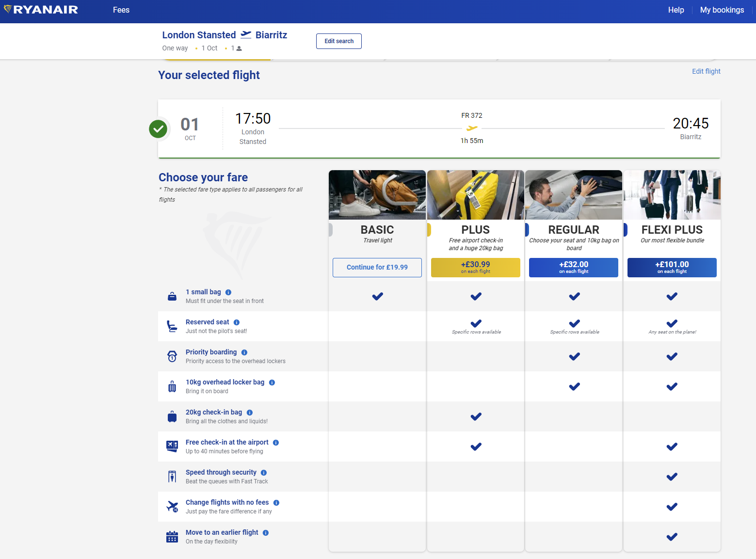Click 'Specific rows available' under Plus
Image resolution: width=756 pixels, height=559 pixels.
pos(476,332)
